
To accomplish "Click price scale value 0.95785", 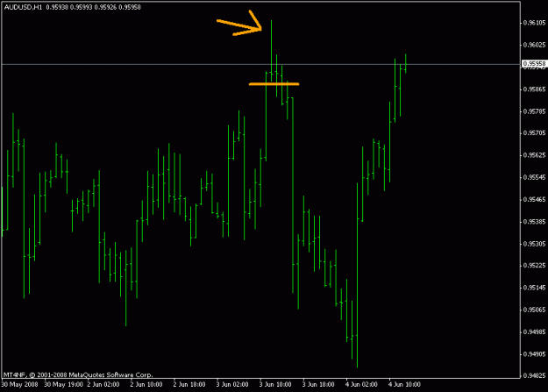I will 534,111.
